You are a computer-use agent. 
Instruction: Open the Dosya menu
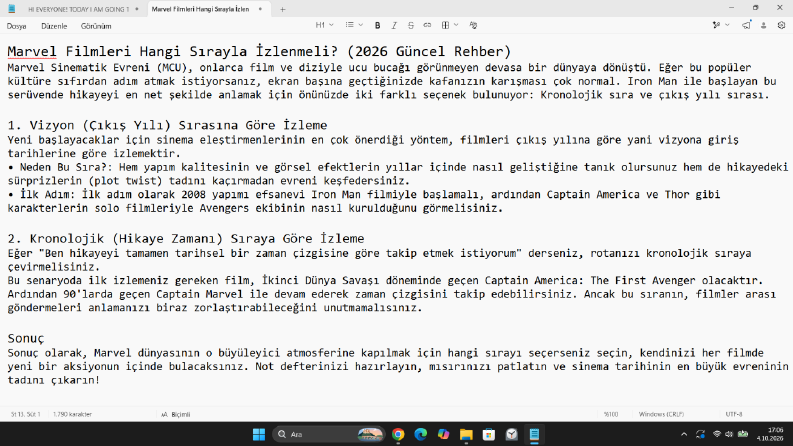pyautogui.click(x=17, y=26)
